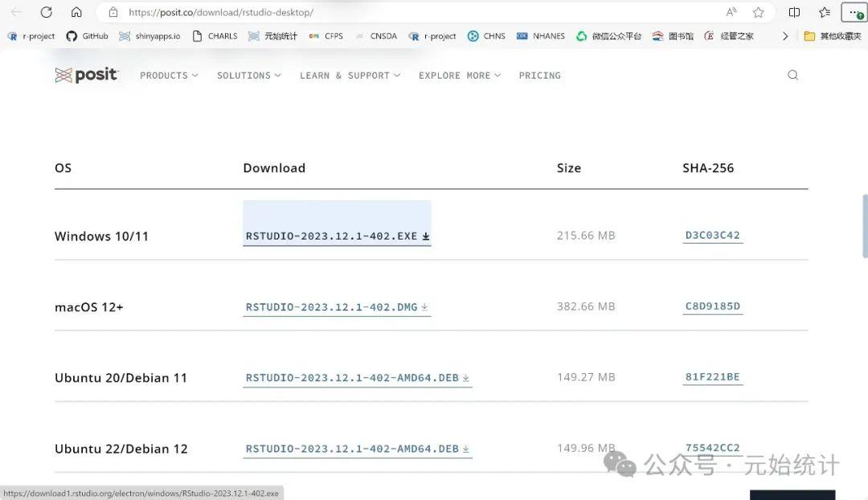Image resolution: width=868 pixels, height=500 pixels.
Task: Open the Favorites list icon in toolbar
Action: tap(825, 12)
